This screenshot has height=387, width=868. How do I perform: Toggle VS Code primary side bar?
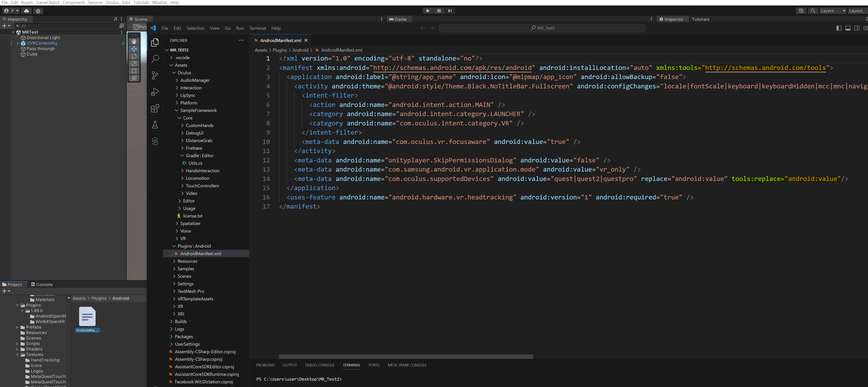[839, 28]
